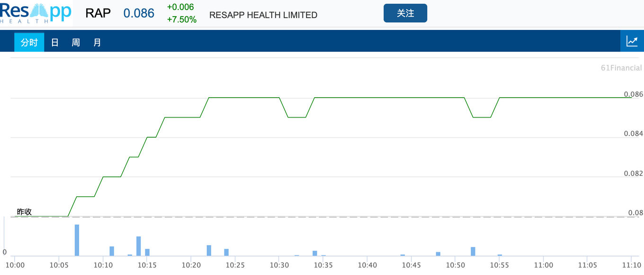Click the volume bar at 10:22
The height and width of the screenshot is (275, 644).
tap(209, 250)
